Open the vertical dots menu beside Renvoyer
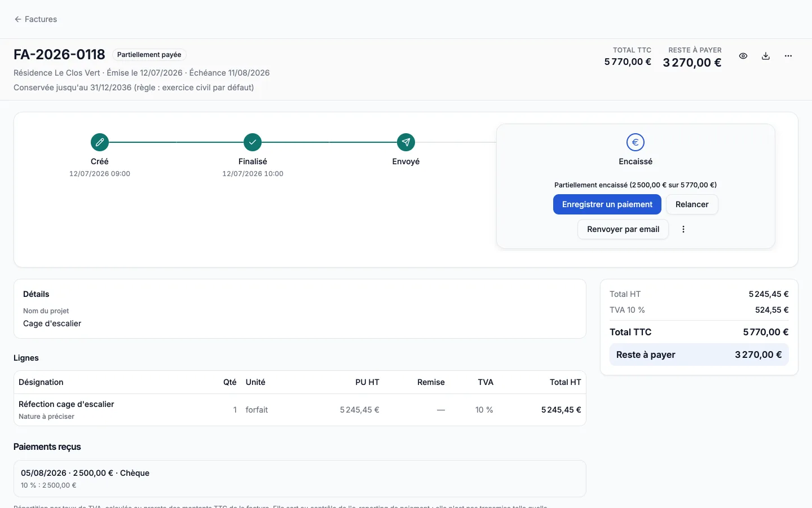 pyautogui.click(x=683, y=229)
